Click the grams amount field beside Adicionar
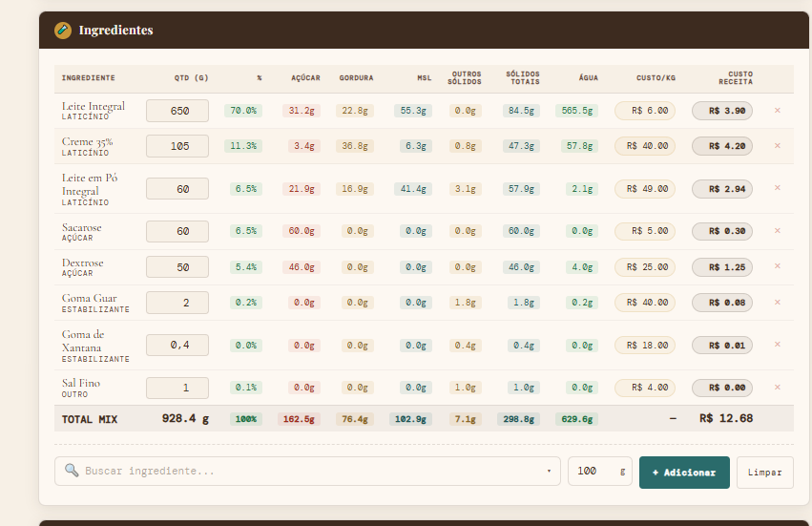 click(x=593, y=472)
